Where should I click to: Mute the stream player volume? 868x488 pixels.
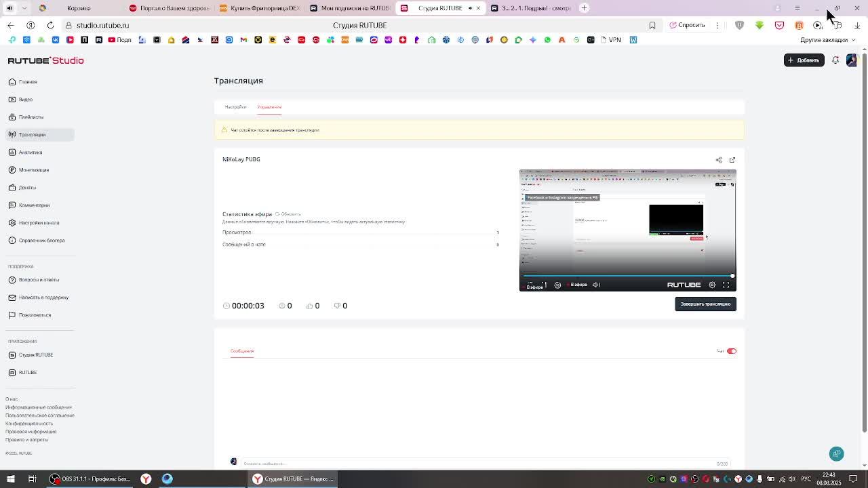point(596,285)
